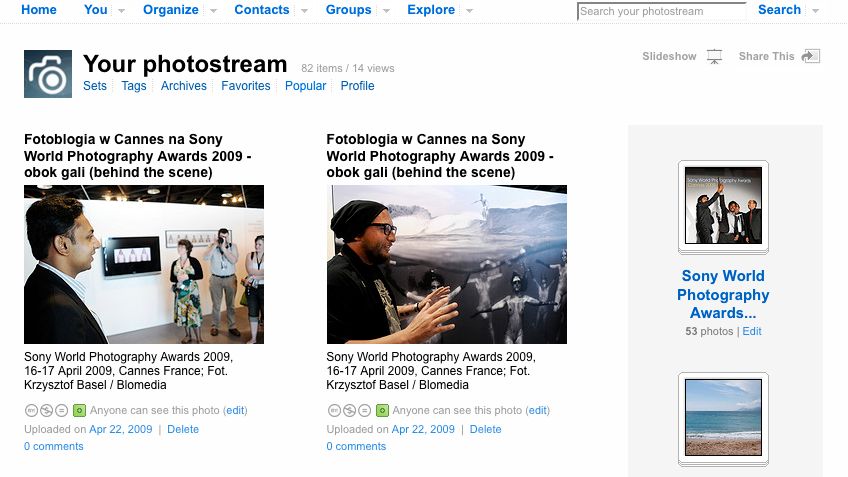This screenshot has height=477, width=848.
Task: Focus the Search your photostream field
Action: pyautogui.click(x=661, y=12)
